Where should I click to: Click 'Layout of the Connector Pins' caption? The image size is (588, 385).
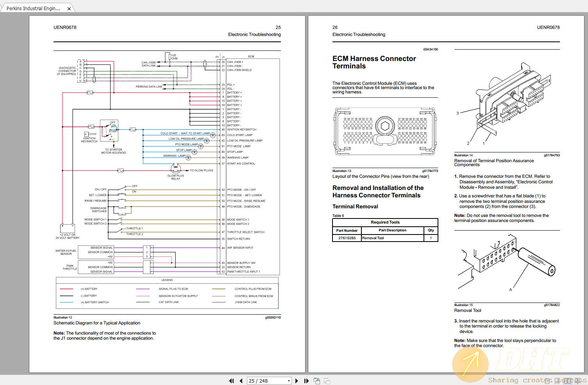(381, 176)
